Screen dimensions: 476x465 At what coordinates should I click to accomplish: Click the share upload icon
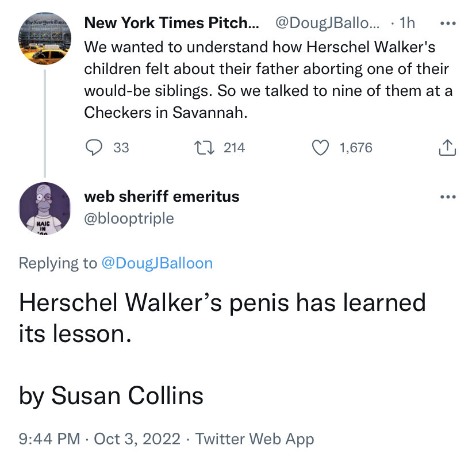[x=447, y=148]
